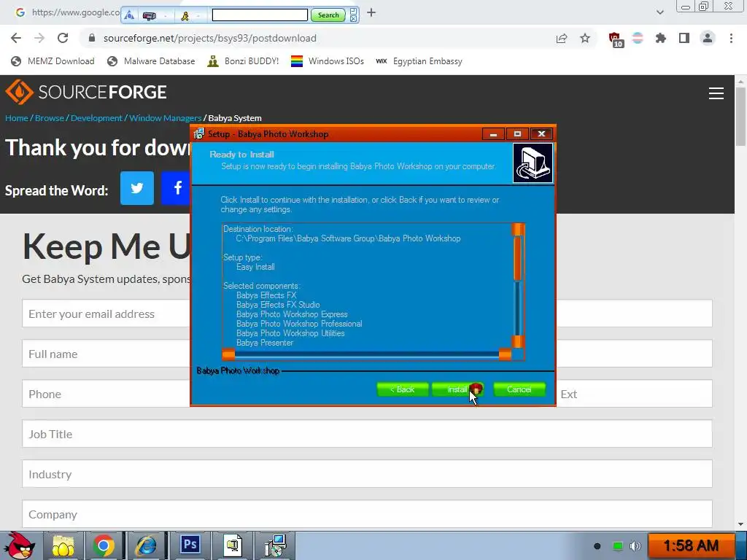Click the Home breadcrumb link

17,118
